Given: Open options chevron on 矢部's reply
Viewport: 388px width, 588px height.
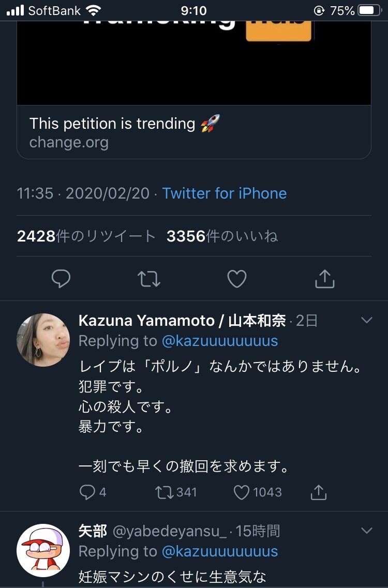Looking at the screenshot, I should point(366,531).
